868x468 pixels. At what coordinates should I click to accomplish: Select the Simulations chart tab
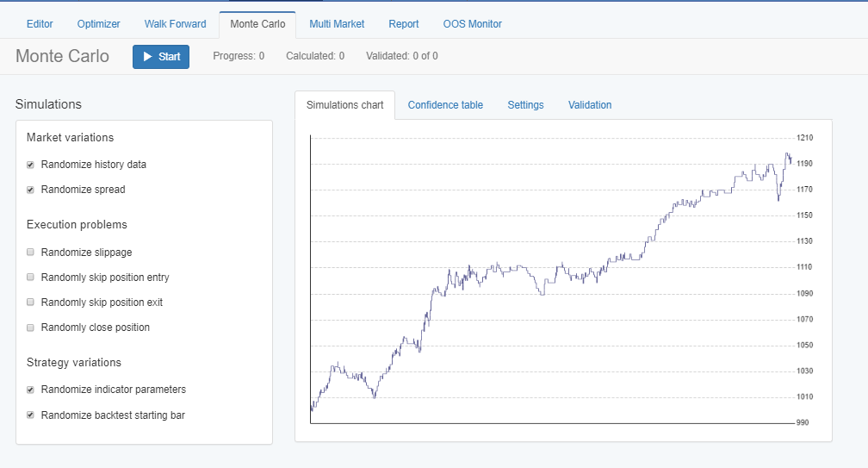344,104
